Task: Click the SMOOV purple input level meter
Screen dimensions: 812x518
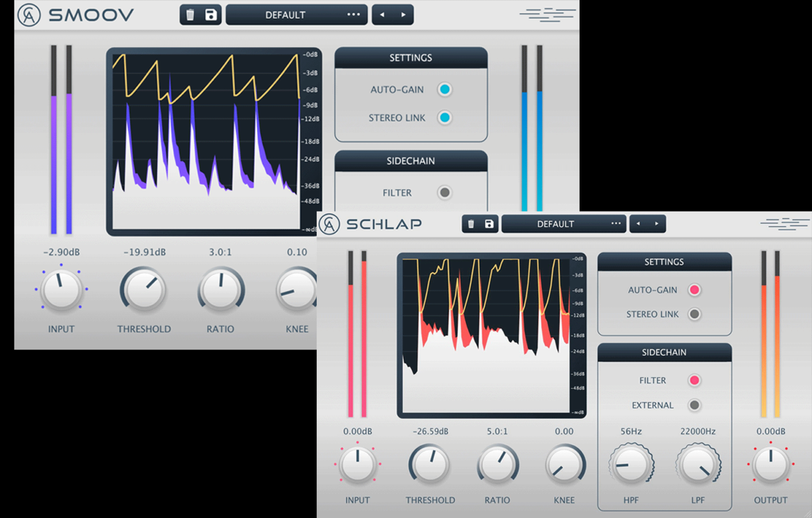Action: pos(61,140)
